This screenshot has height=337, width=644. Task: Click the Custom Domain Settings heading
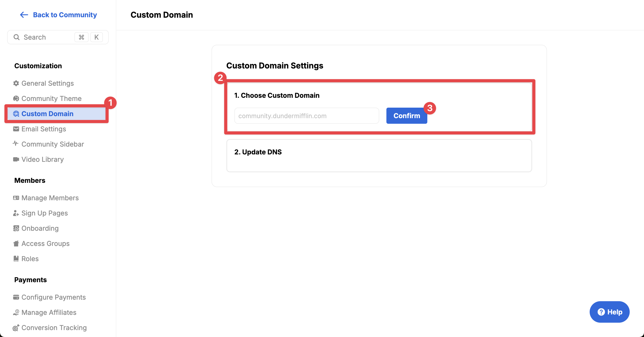coord(275,66)
